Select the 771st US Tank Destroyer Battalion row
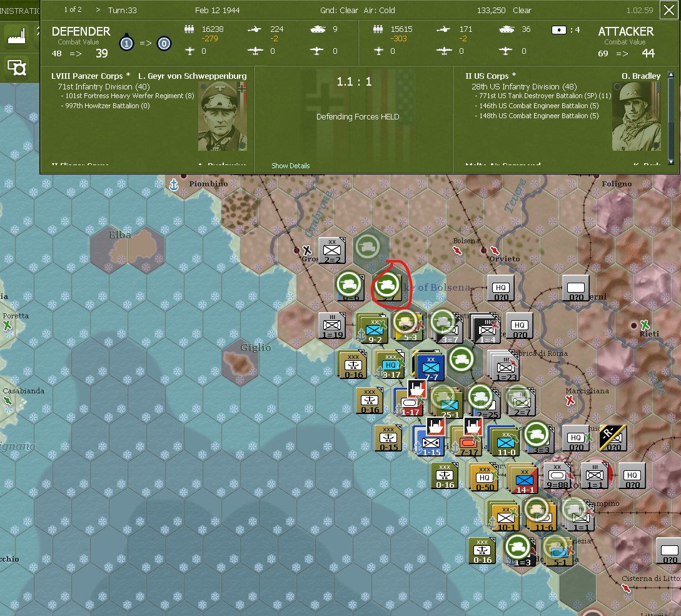This screenshot has width=681, height=616. click(543, 96)
